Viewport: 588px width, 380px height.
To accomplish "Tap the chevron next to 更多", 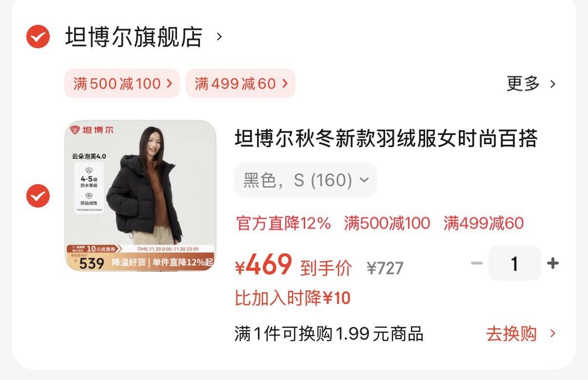I will tap(552, 84).
